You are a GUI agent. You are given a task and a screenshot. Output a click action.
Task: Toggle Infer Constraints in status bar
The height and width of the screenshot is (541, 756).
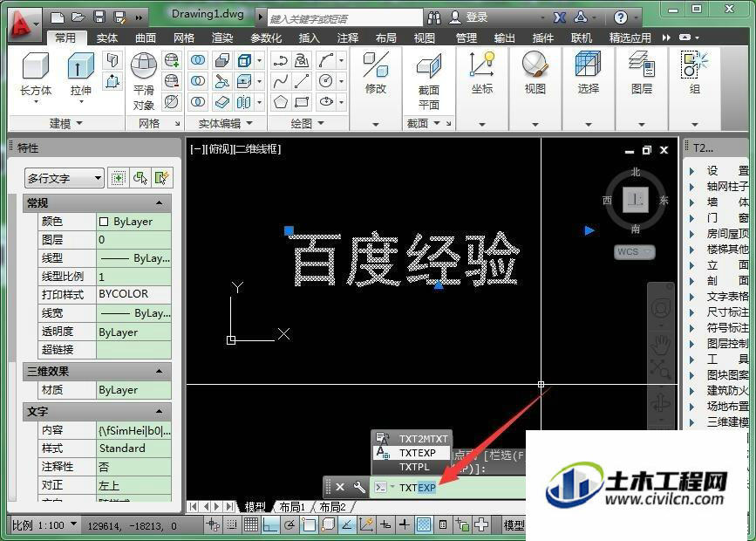(213, 524)
